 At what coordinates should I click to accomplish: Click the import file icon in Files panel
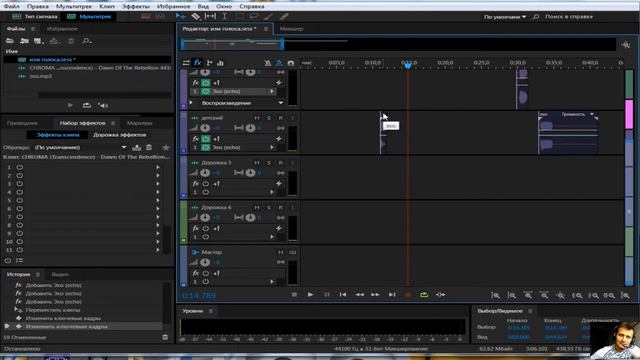pyautogui.click(x=24, y=41)
